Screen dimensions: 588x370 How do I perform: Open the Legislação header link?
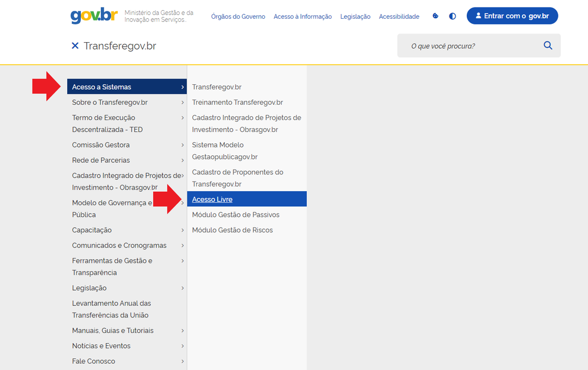[355, 17]
